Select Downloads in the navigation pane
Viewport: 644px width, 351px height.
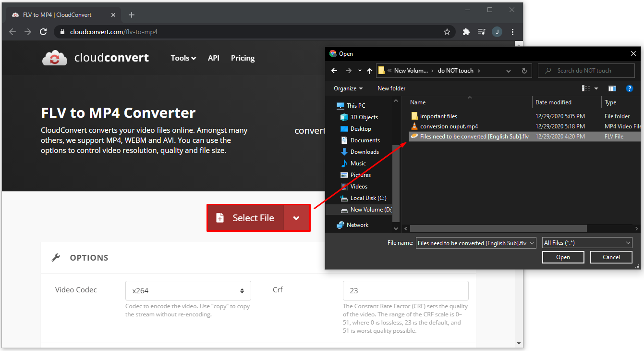click(364, 152)
